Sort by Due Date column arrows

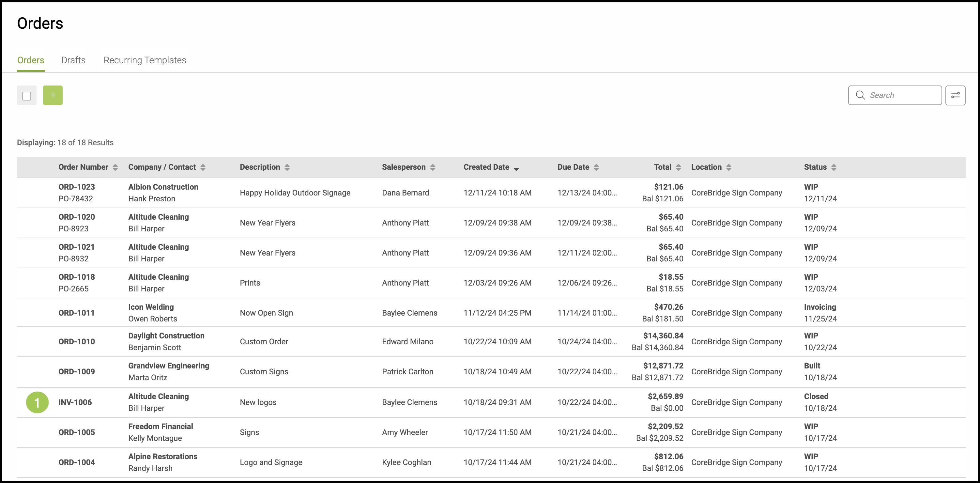click(596, 167)
